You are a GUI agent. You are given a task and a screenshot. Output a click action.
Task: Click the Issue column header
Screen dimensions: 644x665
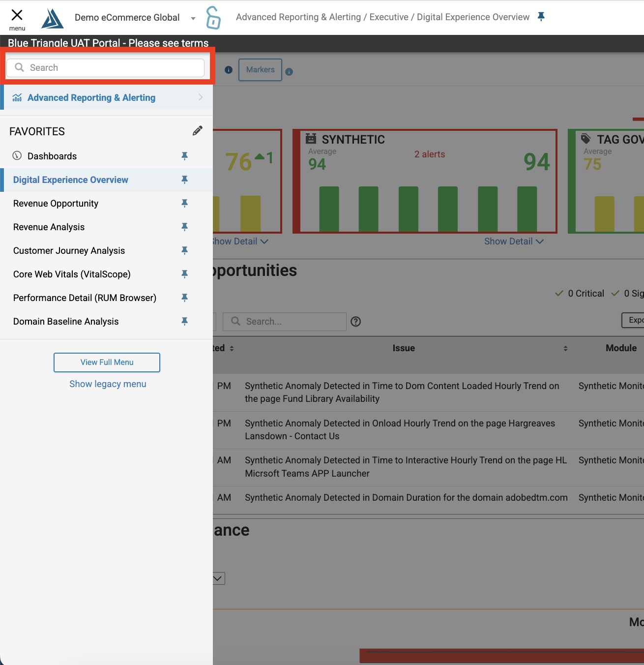(x=404, y=348)
